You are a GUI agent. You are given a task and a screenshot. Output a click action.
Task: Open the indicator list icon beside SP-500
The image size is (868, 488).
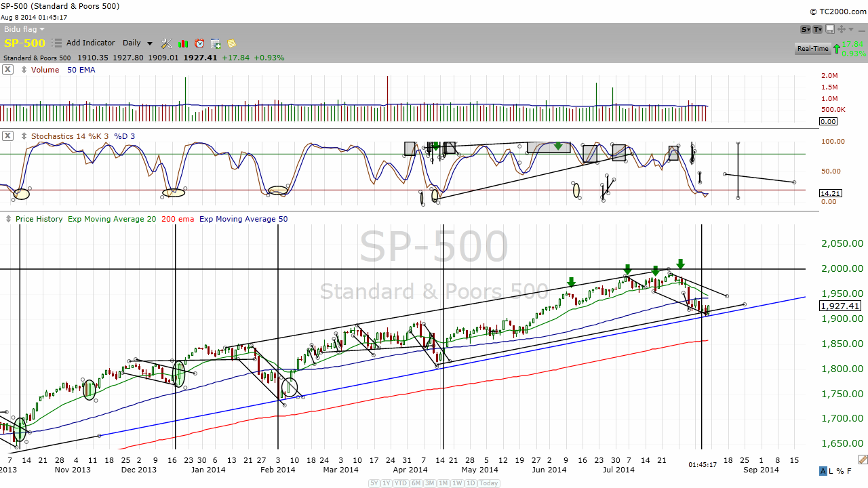coord(58,43)
